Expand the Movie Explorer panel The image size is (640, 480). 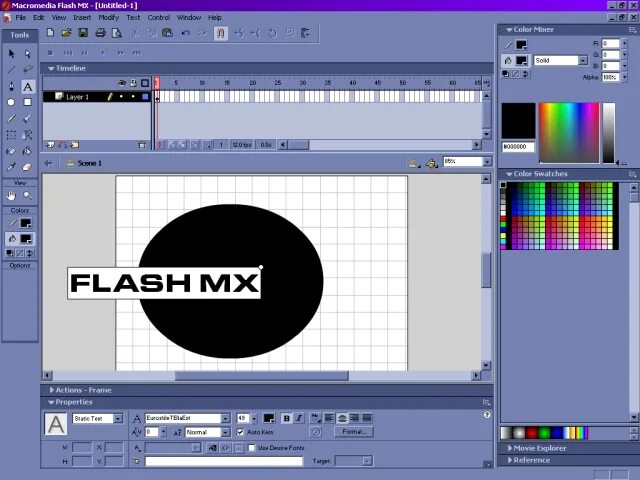click(510, 448)
